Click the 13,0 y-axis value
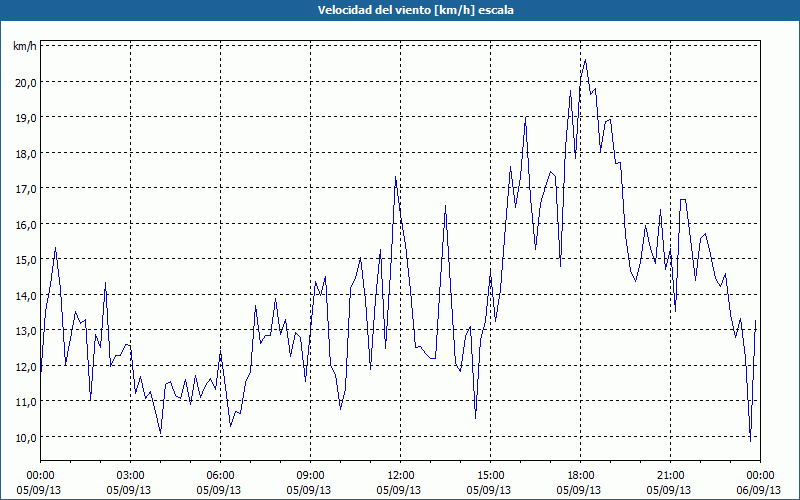Screen dimensions: 800x500 tap(26, 331)
